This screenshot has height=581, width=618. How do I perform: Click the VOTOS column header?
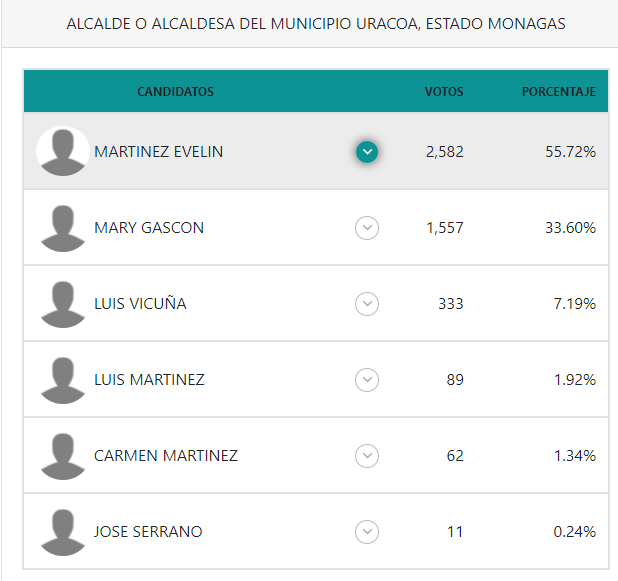[444, 91]
